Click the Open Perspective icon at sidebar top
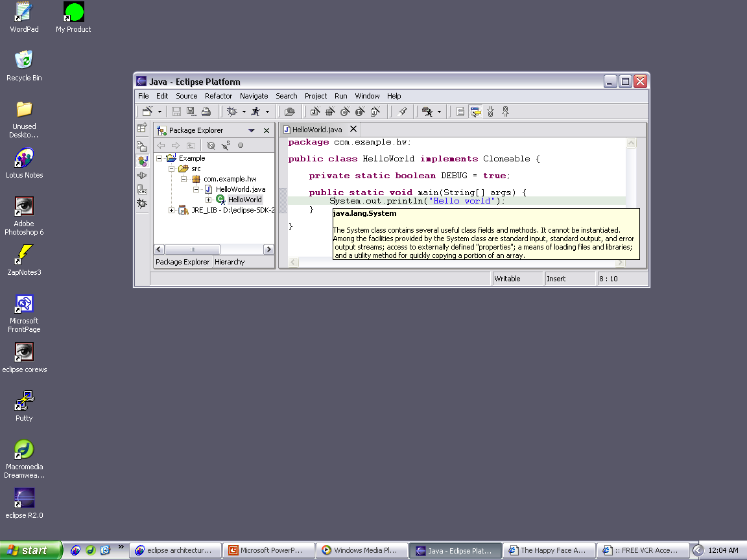This screenshot has height=560, width=747. pyautogui.click(x=141, y=128)
